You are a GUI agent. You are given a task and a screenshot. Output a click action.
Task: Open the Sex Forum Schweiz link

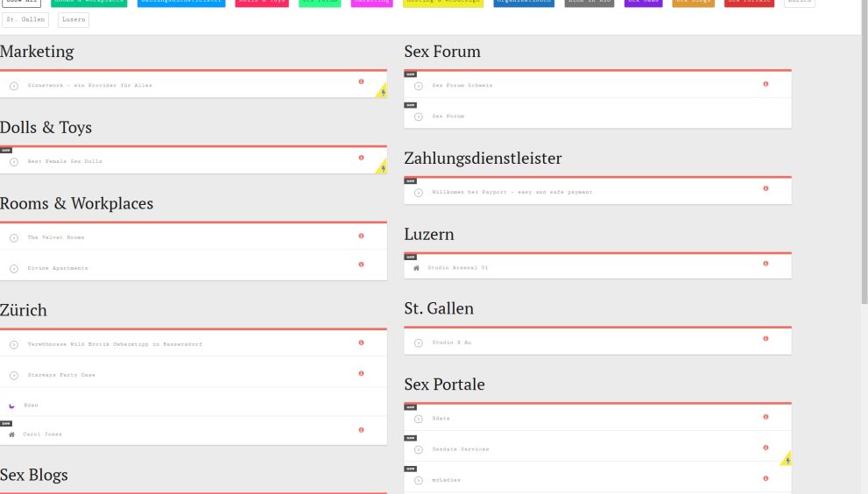click(462, 86)
